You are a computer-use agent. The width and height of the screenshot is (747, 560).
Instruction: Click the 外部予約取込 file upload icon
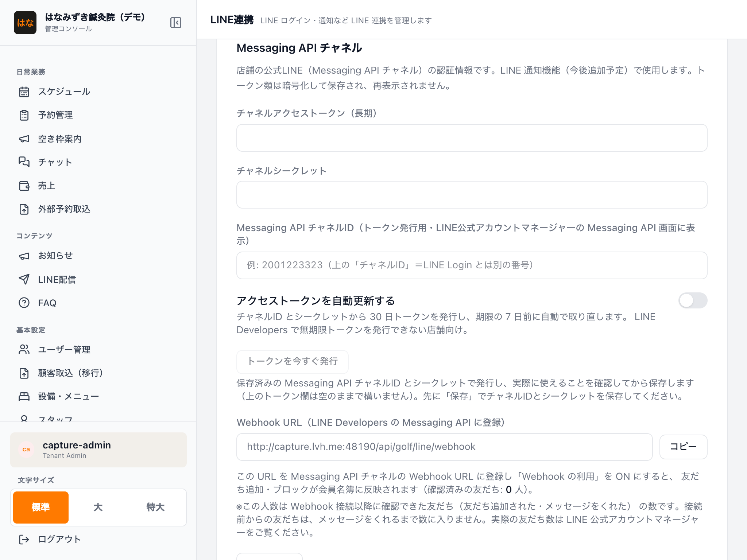pos(24,209)
